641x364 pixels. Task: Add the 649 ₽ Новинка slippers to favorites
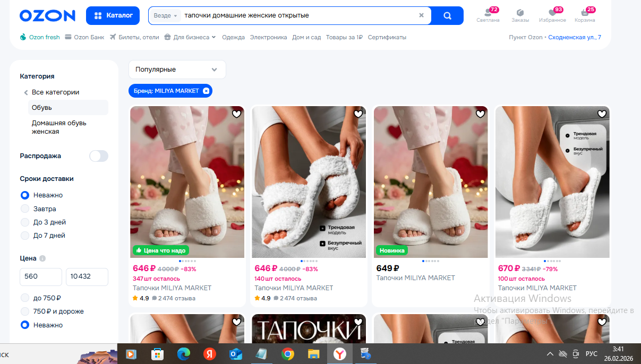481,114
